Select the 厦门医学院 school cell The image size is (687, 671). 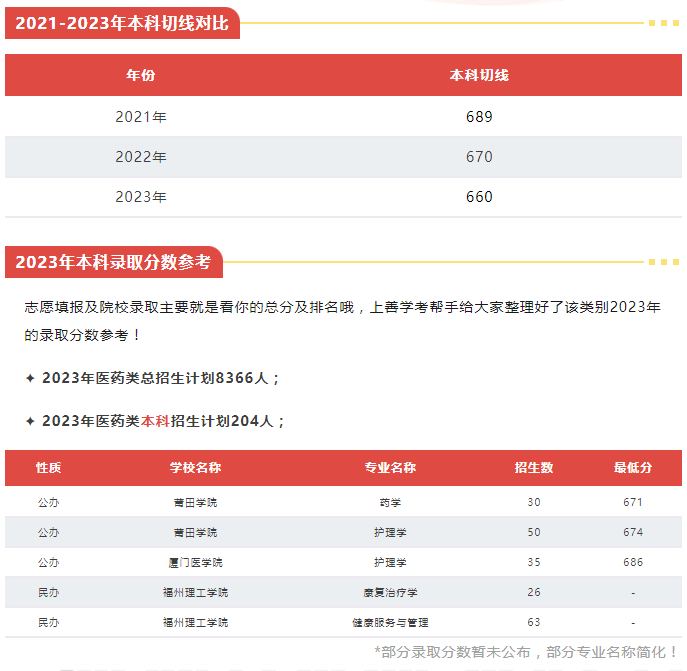(195, 562)
